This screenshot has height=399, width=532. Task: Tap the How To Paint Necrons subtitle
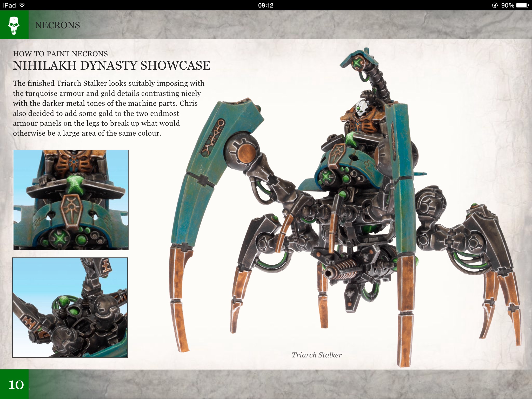[x=60, y=54]
